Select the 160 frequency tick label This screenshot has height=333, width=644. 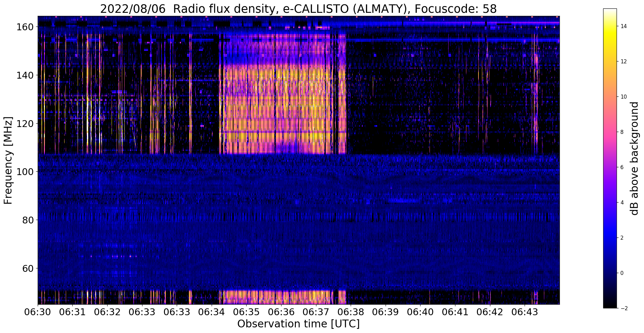pos(25,27)
